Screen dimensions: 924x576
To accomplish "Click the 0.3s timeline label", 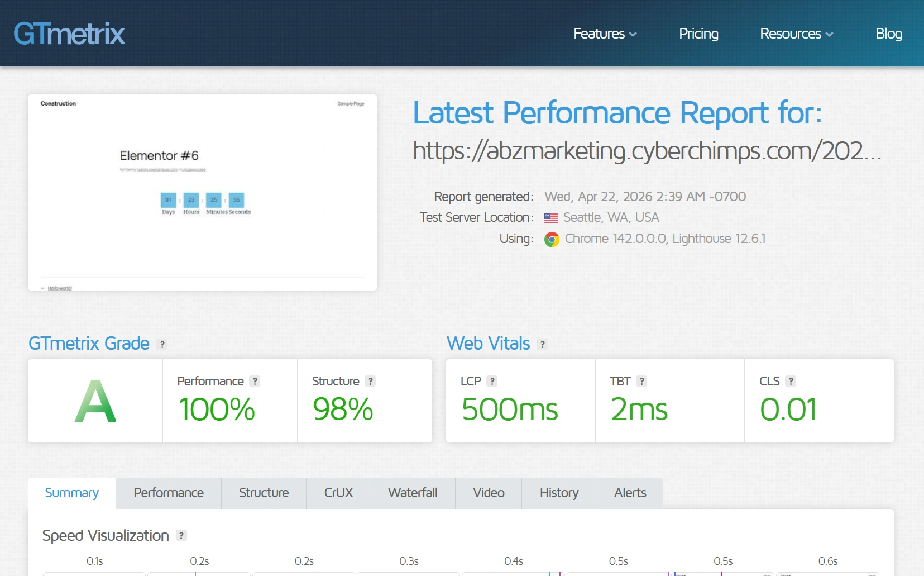I will (409, 561).
